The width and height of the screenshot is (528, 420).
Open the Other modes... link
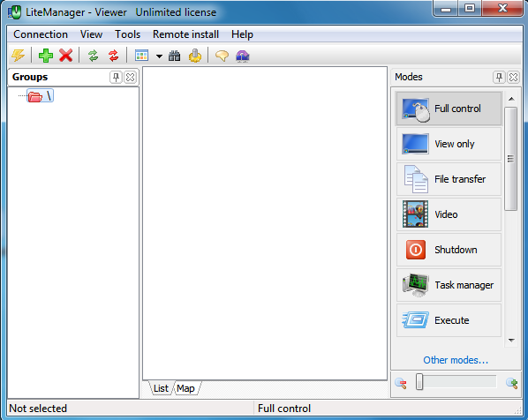pos(456,360)
